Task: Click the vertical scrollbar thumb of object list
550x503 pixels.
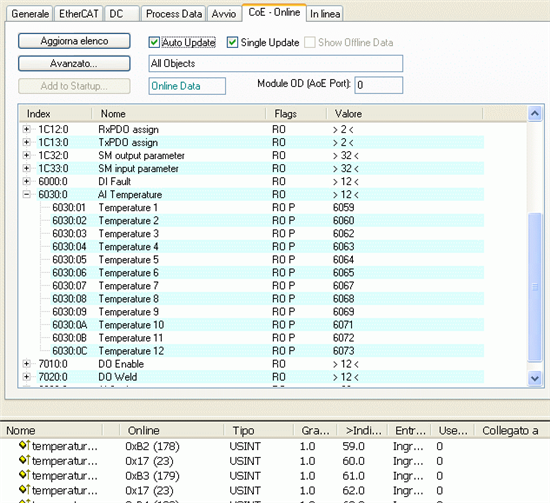Action: pyautogui.click(x=535, y=287)
